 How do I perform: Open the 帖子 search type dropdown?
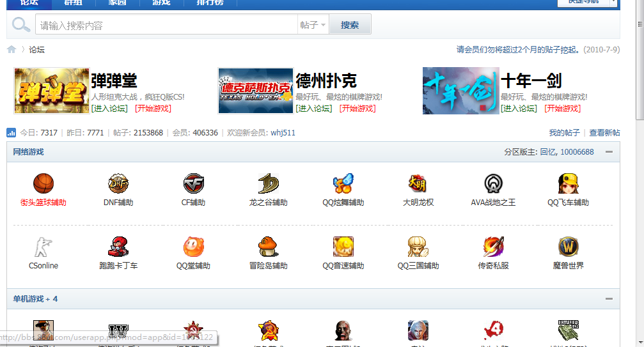coord(313,25)
